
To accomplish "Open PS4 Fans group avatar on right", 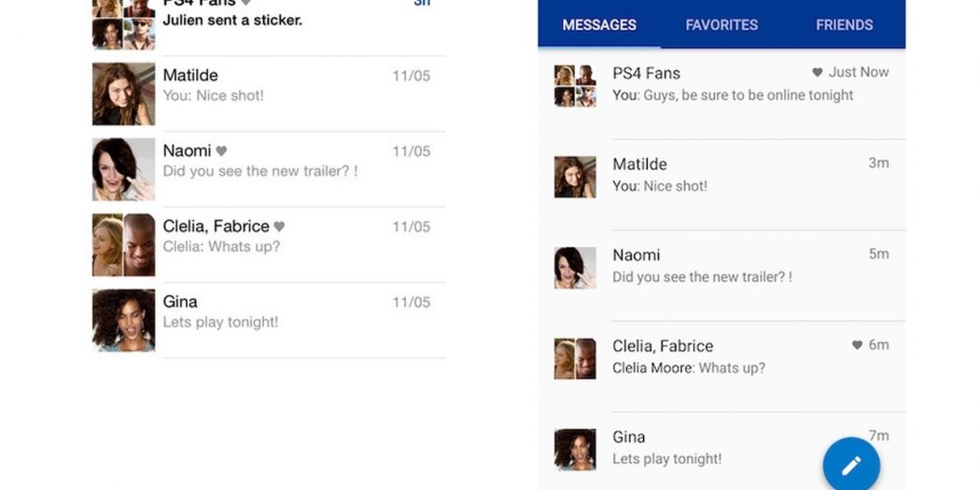I will click(575, 86).
